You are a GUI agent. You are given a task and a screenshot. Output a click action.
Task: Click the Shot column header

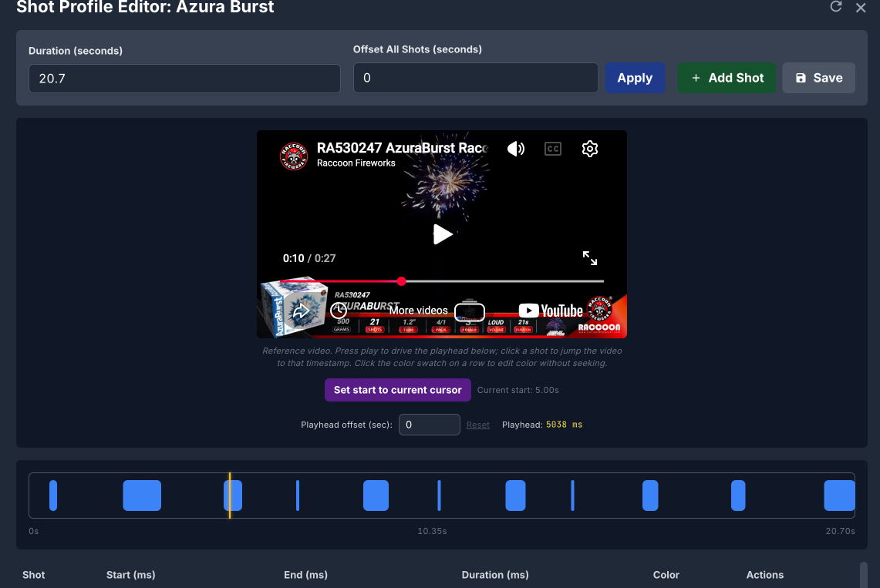[x=34, y=575]
